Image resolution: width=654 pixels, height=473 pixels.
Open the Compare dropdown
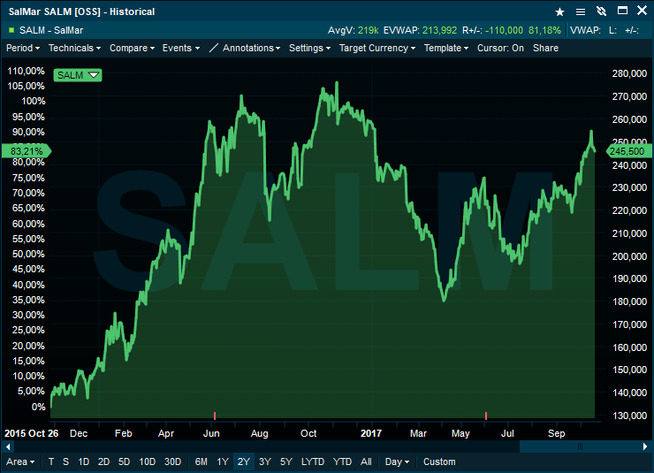[132, 48]
